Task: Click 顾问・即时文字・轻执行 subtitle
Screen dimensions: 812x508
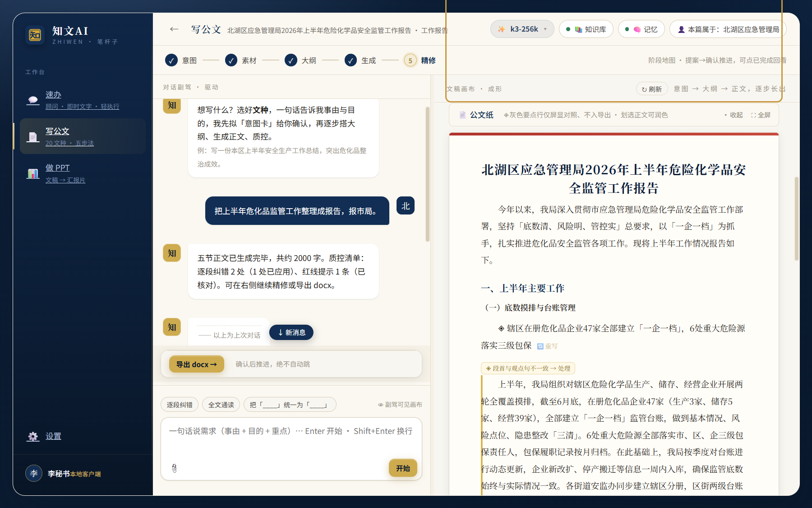Action: point(83,107)
